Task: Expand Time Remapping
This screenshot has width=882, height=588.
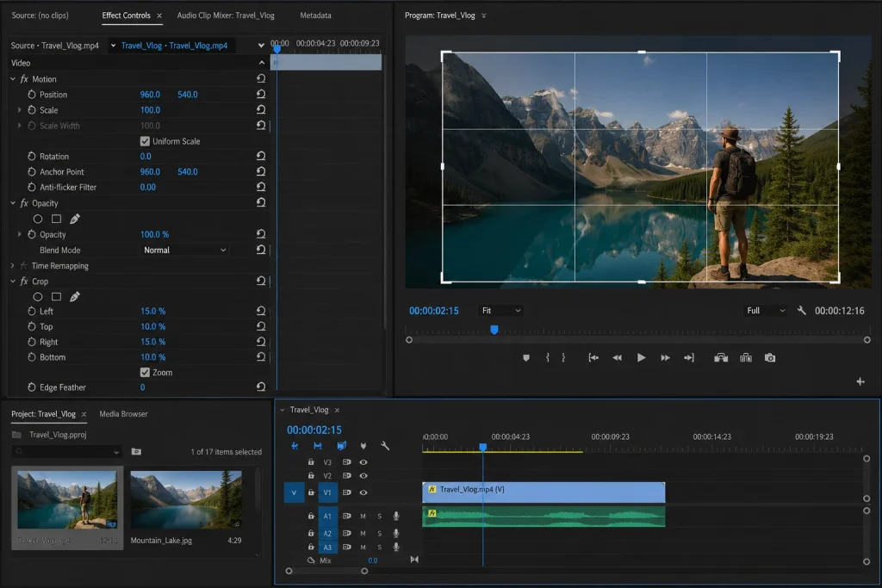Action: coord(13,265)
